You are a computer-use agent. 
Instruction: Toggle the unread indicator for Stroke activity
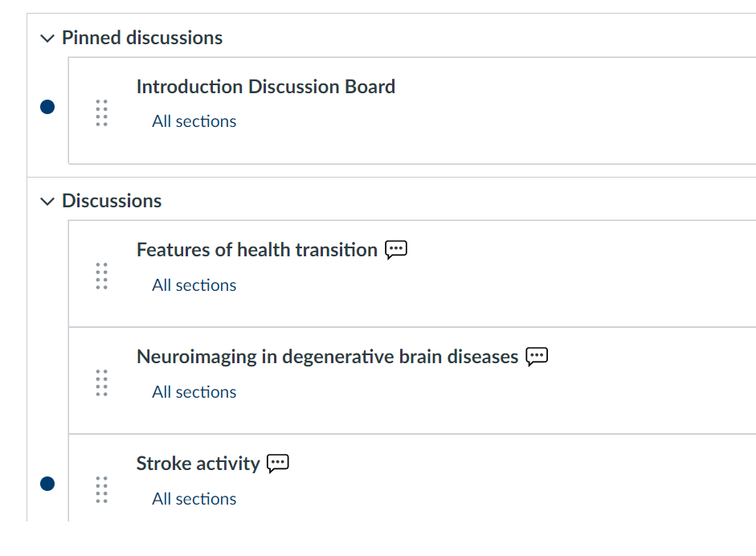coord(47,483)
